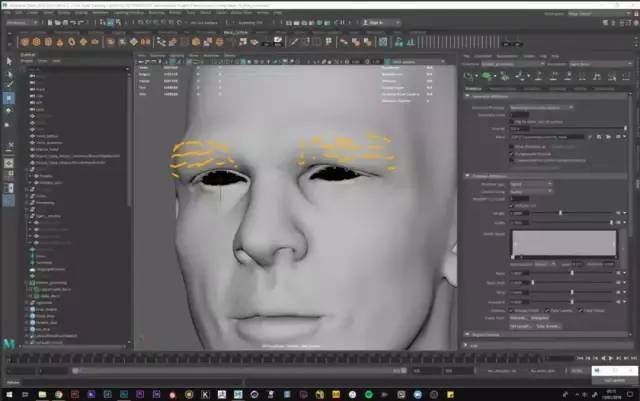Open the Primitive Type dropdown
The image size is (640, 401).
point(531,184)
